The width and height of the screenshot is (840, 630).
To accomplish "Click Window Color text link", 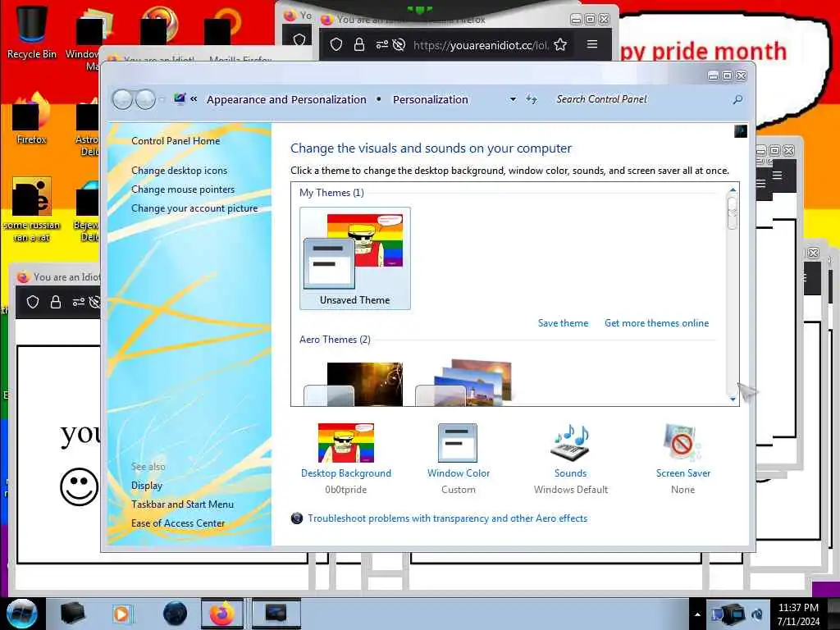I will [459, 473].
